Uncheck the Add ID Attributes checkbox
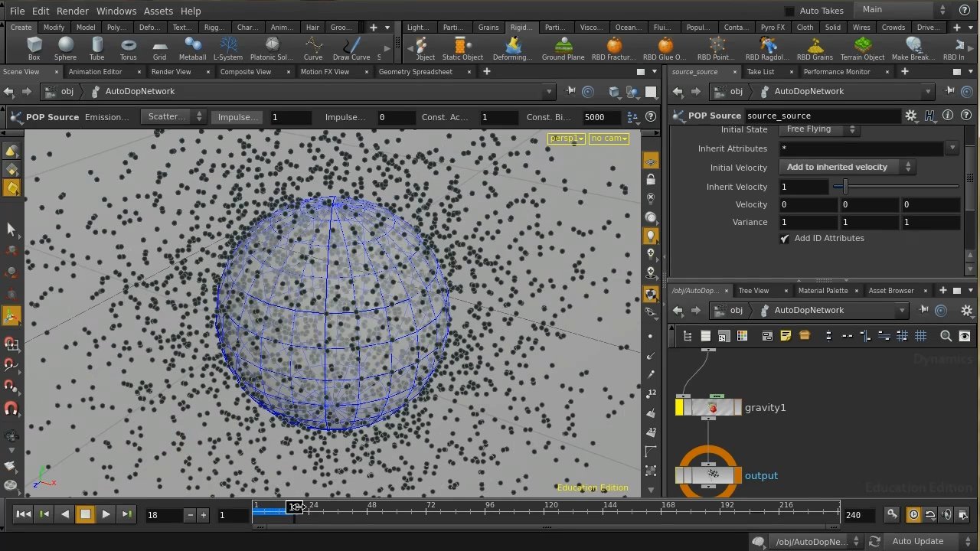Viewport: 980px width, 551px height. pyautogui.click(x=784, y=238)
